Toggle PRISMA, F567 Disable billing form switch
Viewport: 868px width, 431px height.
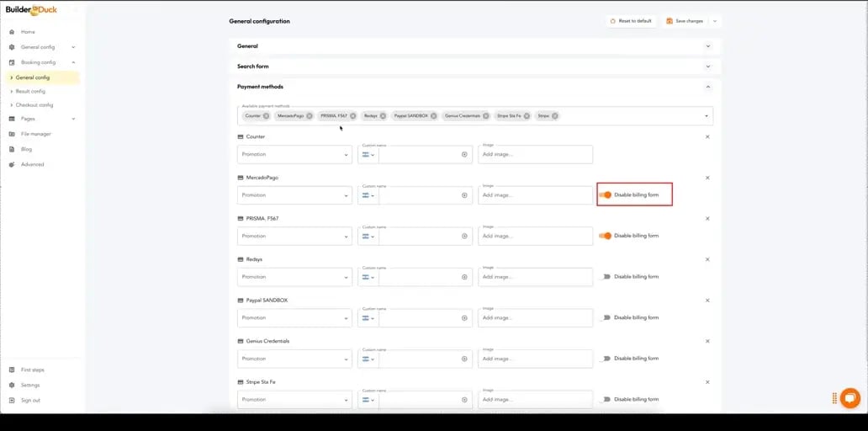click(605, 236)
